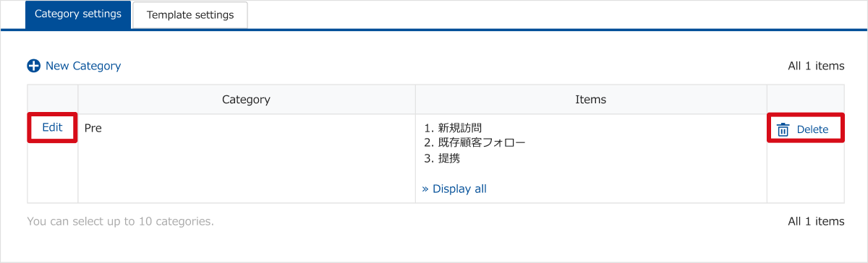Screen dimensions: 868x263
Task: Click empty header cell above Delete
Action: [x=805, y=100]
